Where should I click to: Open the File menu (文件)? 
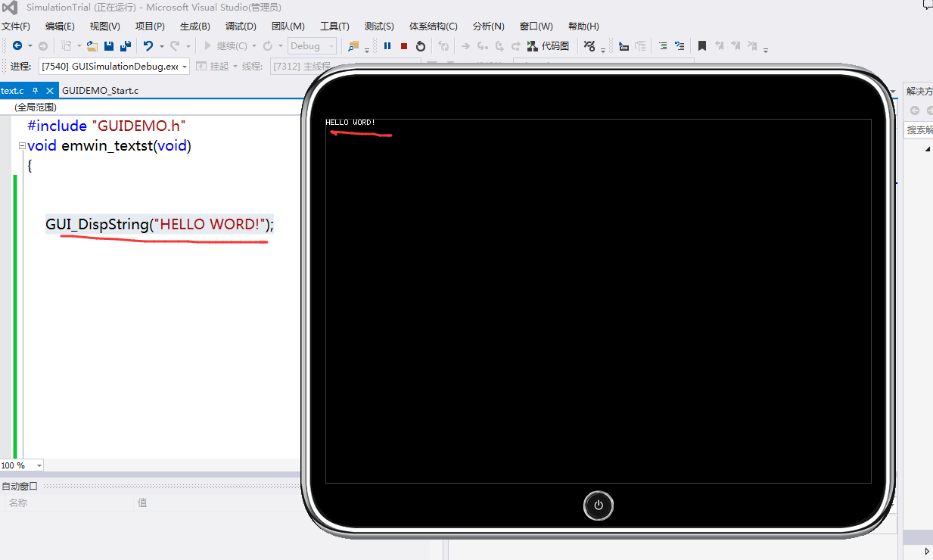[16, 26]
